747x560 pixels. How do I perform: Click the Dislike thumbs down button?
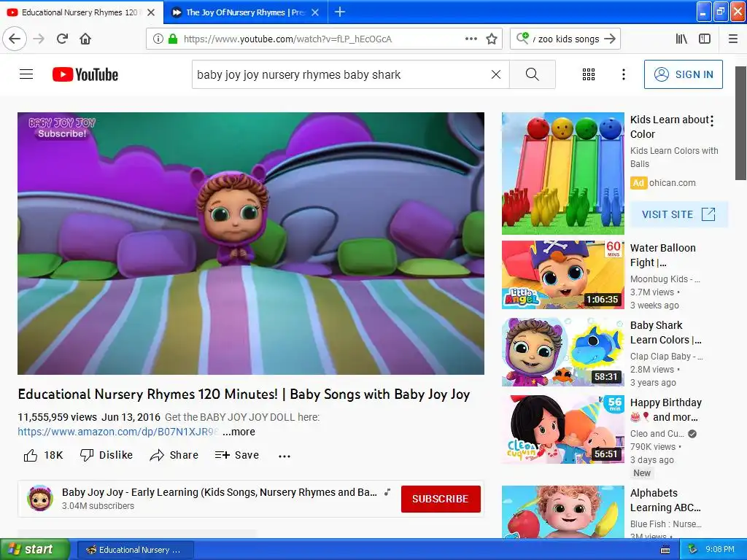pyautogui.click(x=107, y=455)
